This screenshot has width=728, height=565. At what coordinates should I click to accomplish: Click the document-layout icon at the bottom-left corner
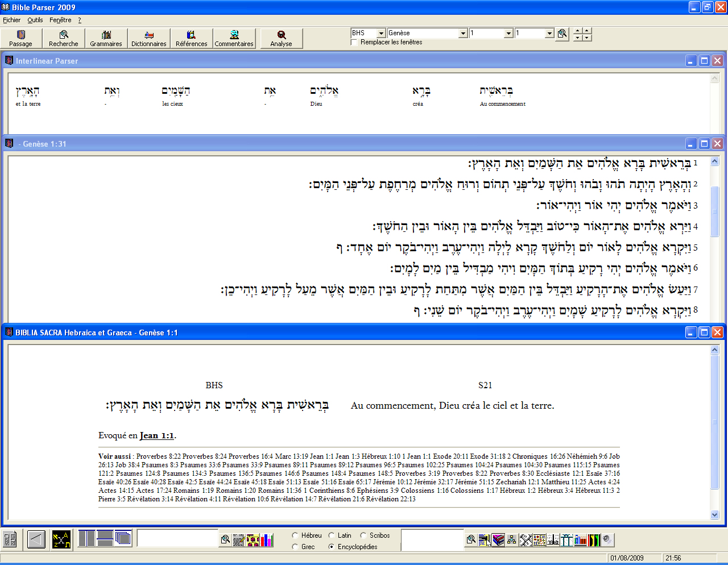pyautogui.click(x=10, y=539)
